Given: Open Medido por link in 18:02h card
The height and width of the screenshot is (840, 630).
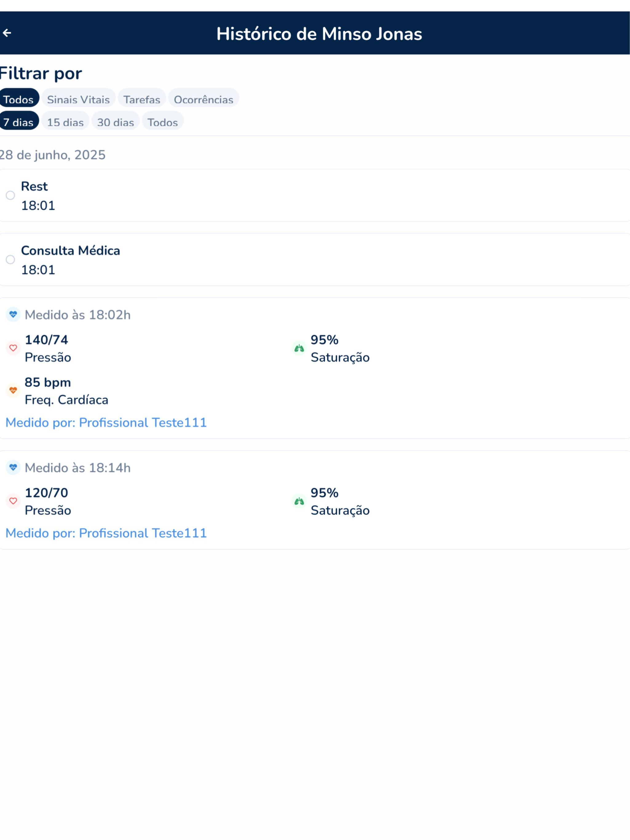Looking at the screenshot, I should click(106, 422).
